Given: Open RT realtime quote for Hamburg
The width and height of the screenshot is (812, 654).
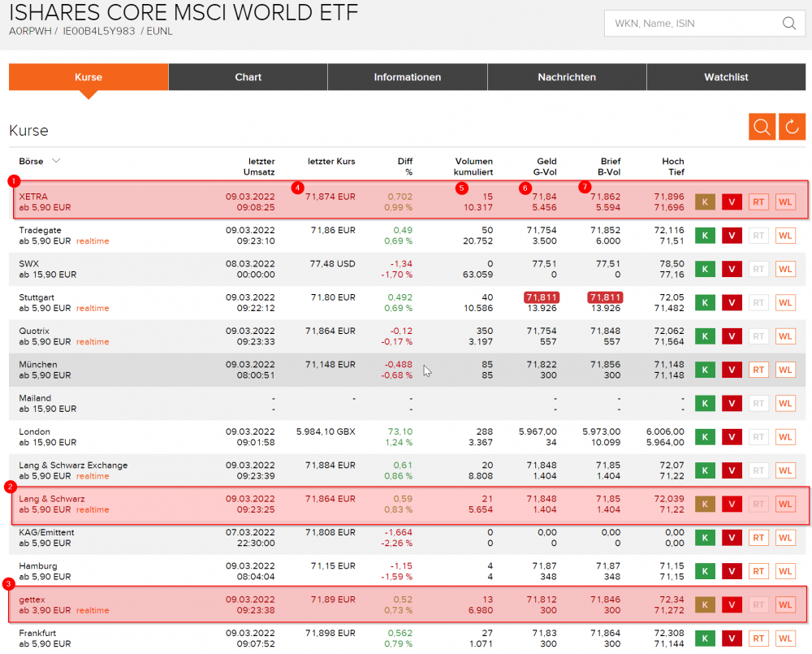Looking at the screenshot, I should point(758,571).
